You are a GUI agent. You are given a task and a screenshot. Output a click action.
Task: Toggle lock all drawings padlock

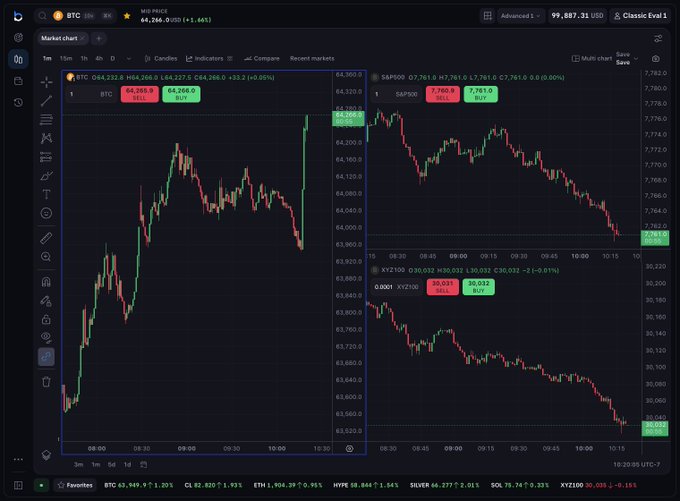coord(46,320)
